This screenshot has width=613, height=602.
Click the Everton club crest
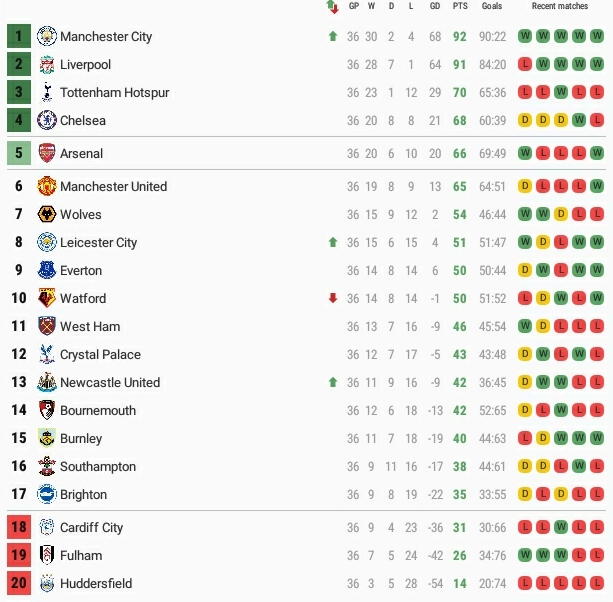click(47, 271)
